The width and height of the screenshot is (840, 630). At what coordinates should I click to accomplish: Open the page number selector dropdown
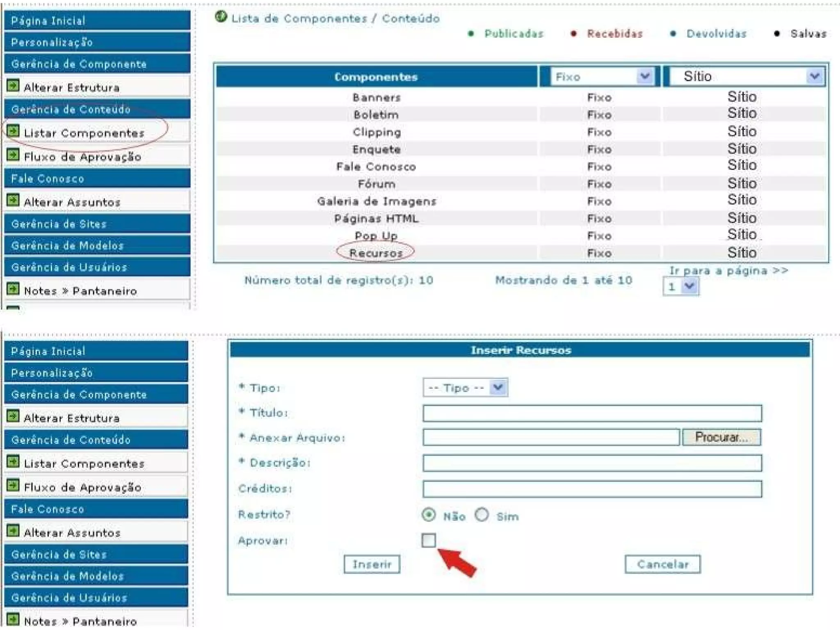(689, 286)
